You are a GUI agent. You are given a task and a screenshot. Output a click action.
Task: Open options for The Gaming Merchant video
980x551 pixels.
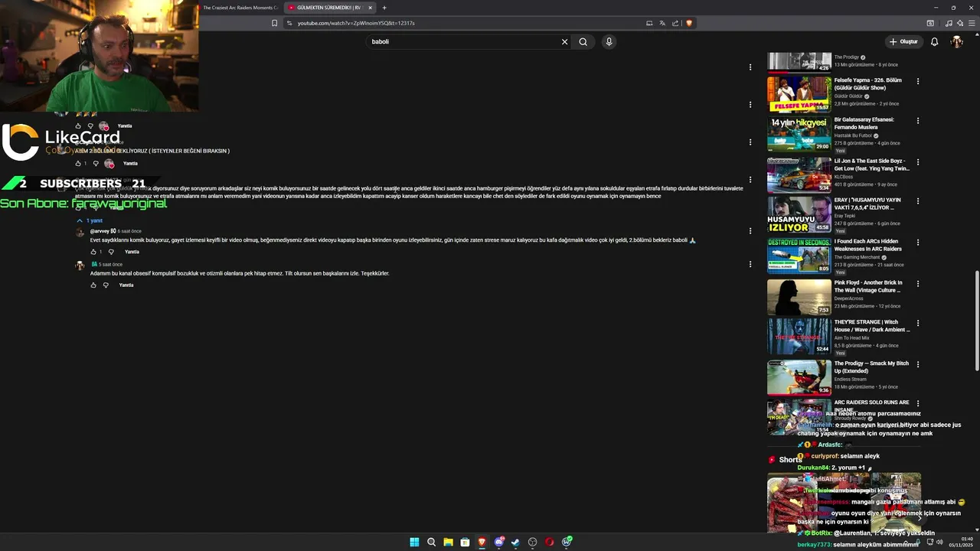coord(918,243)
